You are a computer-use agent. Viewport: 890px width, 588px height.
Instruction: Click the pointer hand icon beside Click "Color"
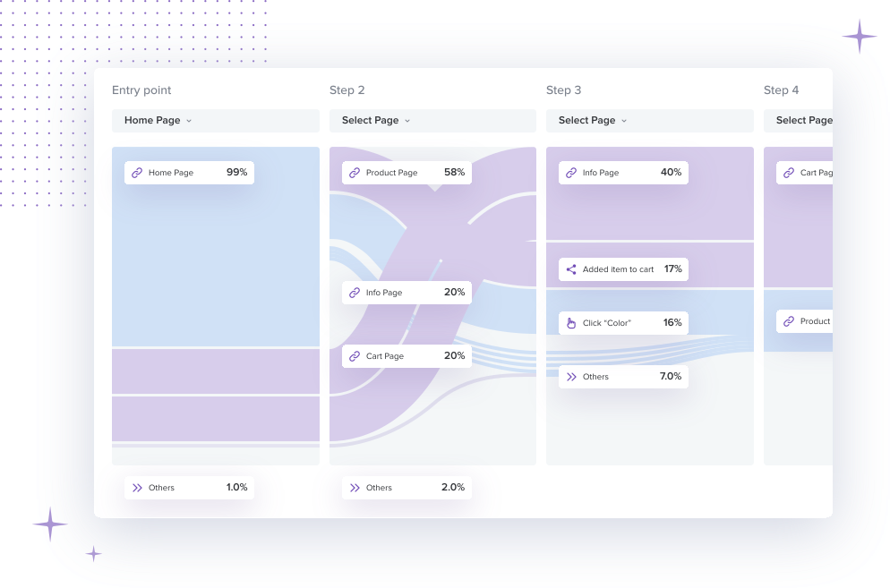point(571,323)
